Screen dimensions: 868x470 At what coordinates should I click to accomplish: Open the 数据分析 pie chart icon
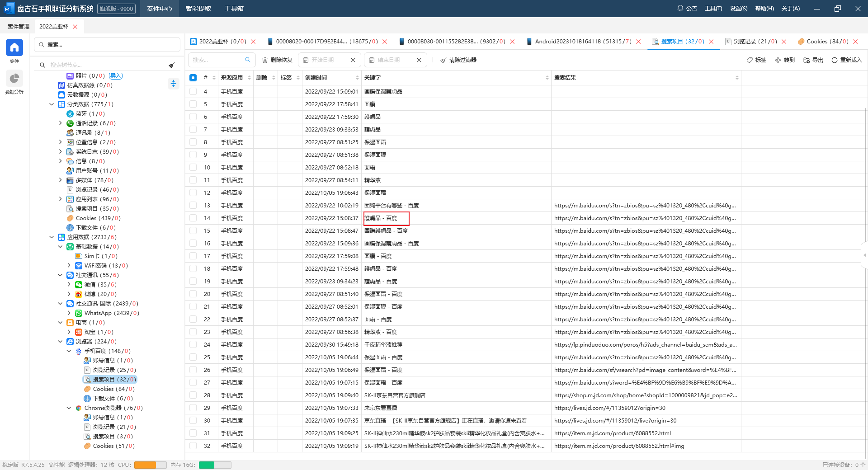click(x=14, y=79)
